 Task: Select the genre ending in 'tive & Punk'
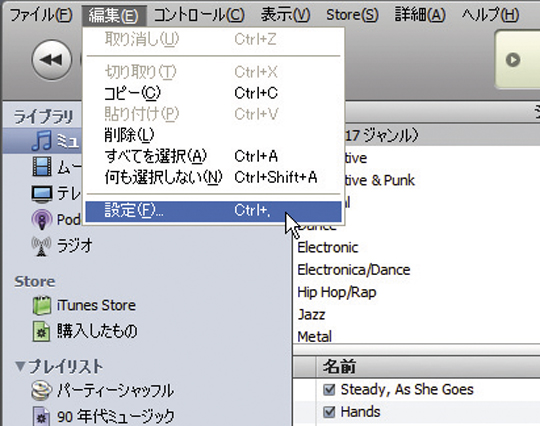click(x=380, y=180)
